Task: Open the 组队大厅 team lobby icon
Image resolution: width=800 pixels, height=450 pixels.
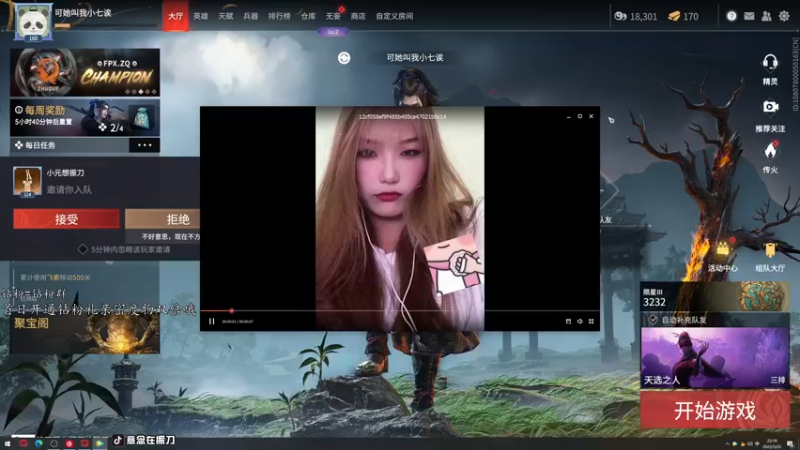Action: [770, 250]
